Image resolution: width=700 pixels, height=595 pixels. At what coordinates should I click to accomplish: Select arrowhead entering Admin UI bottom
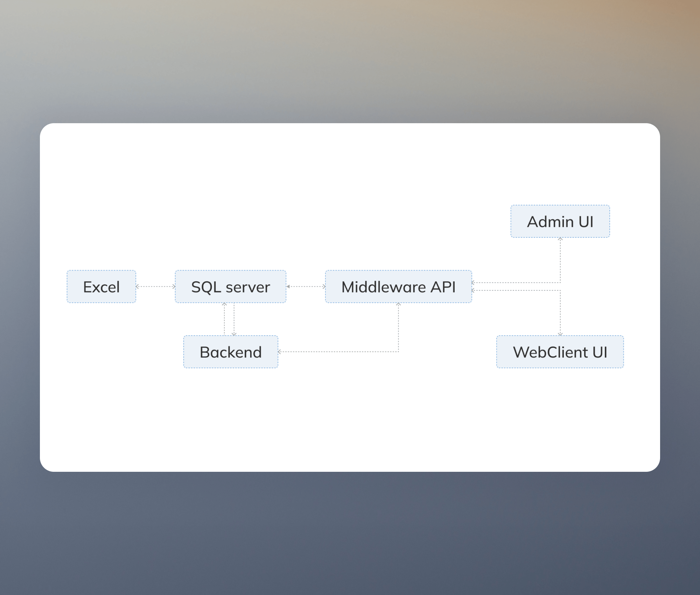[560, 239]
